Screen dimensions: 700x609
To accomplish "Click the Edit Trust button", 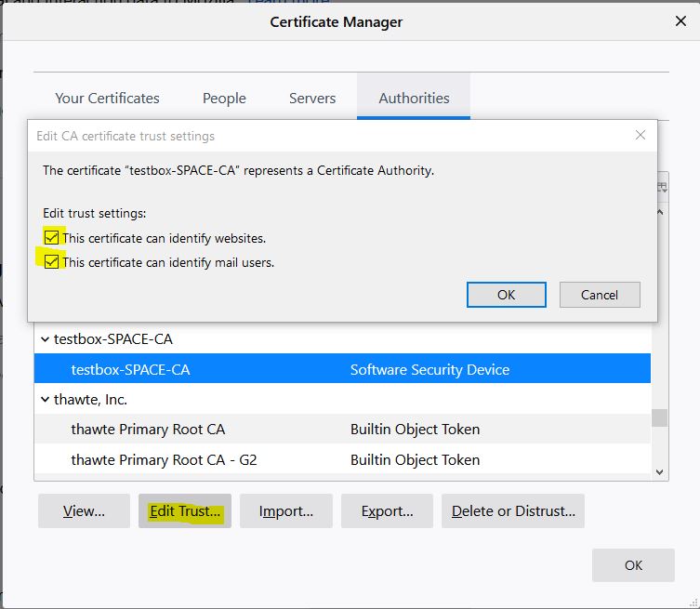I will click(x=185, y=511).
